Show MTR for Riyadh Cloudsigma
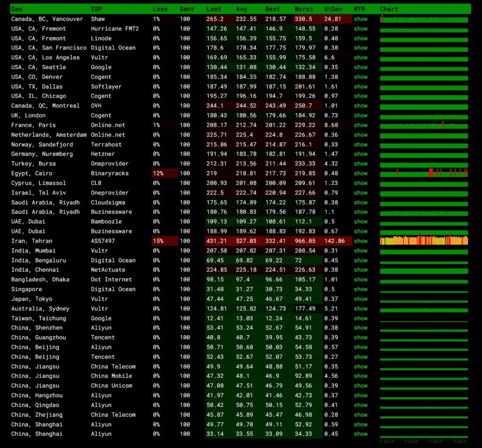This screenshot has height=448, width=482. pos(361,202)
